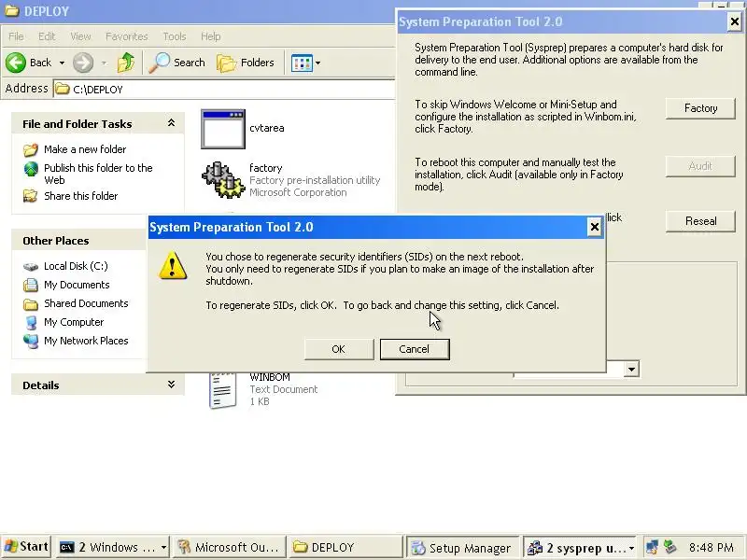Go Back in the DEPLOY explorer window
The height and width of the screenshot is (560, 747).
click(29, 63)
